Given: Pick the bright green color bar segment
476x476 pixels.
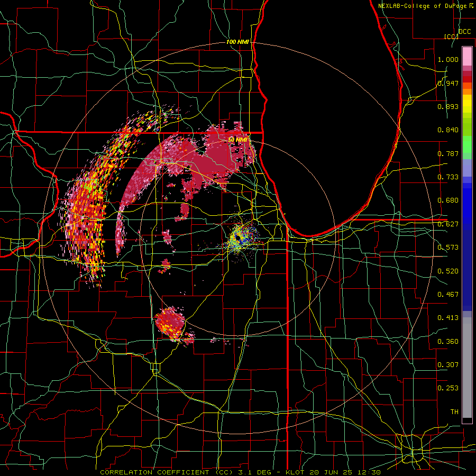Looking at the screenshot, I should 467,144.
